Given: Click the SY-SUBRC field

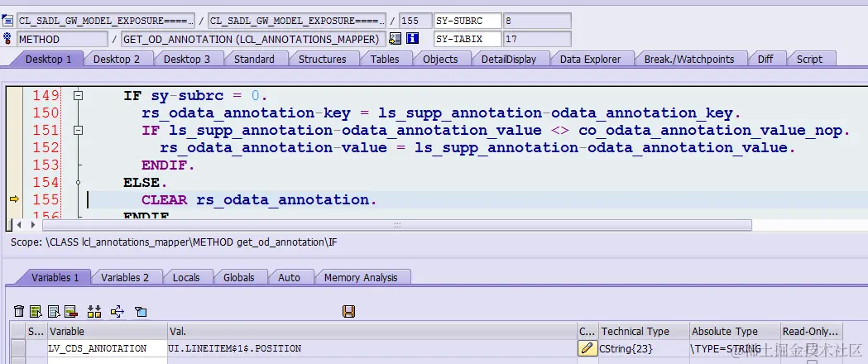Looking at the screenshot, I should point(468,21).
